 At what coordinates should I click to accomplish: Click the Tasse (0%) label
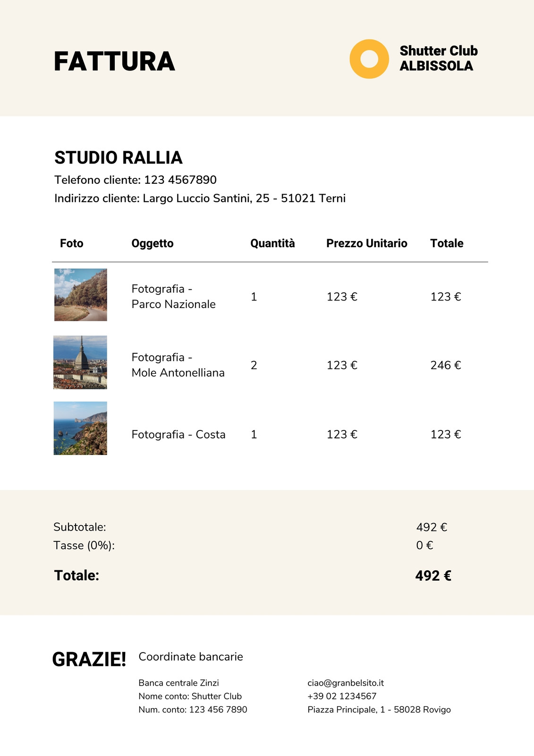[84, 546]
